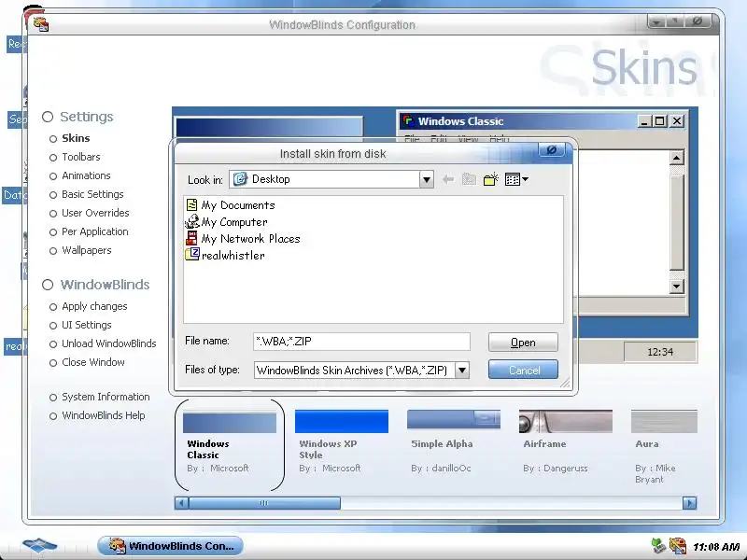The height and width of the screenshot is (560, 747).
Task: Click the taskbar clock showing 11:08 AM
Action: coord(716,547)
